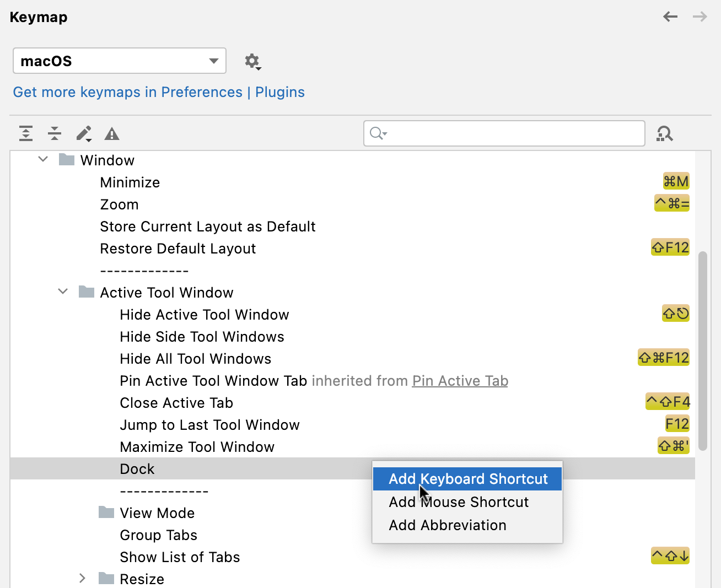
Task: Find actions by shortcut with magnifier icon
Action: pyautogui.click(x=665, y=133)
